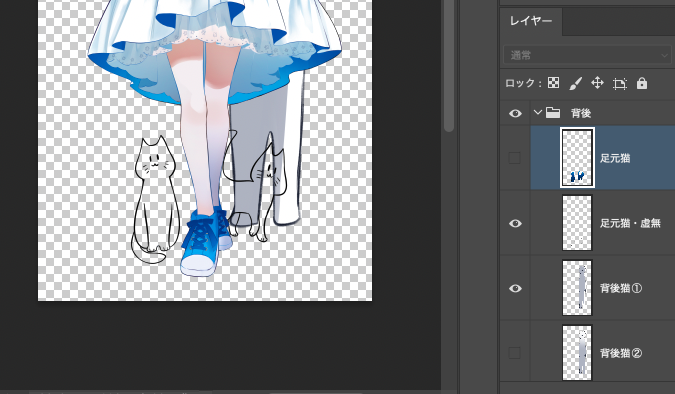Lock all padlock icon

click(x=642, y=83)
